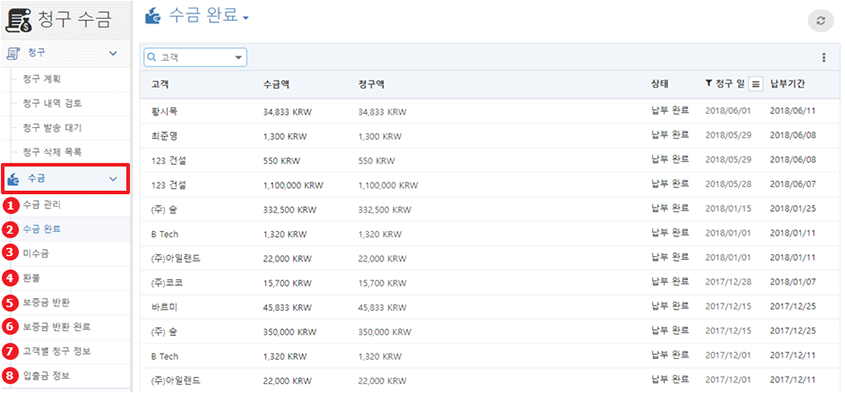Click the magnifier icon in 고객 search

pyautogui.click(x=151, y=57)
